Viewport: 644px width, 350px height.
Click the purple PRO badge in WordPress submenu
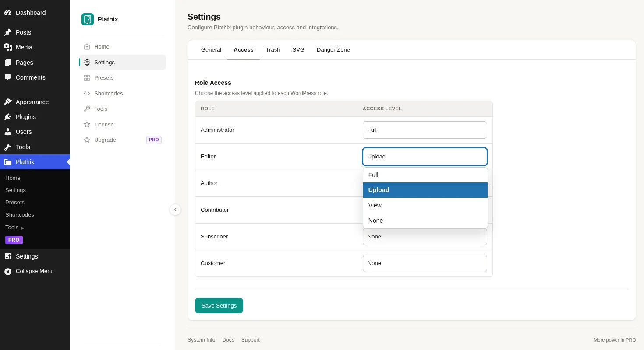click(14, 240)
